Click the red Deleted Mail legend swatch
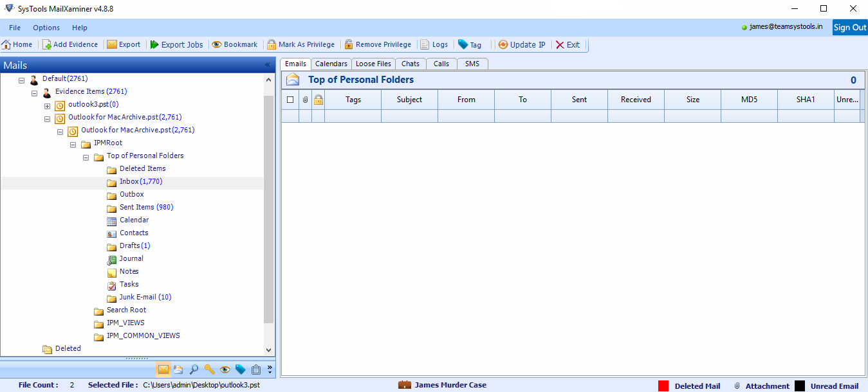The image size is (868, 392). [x=663, y=386]
